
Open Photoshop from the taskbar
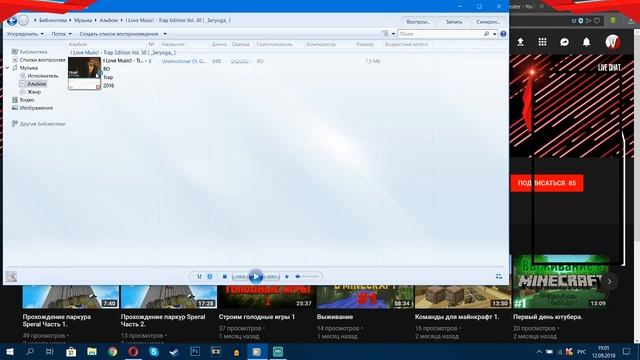[195, 352]
